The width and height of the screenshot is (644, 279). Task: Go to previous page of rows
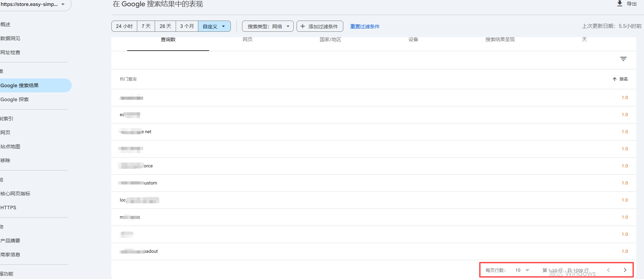coord(608,270)
